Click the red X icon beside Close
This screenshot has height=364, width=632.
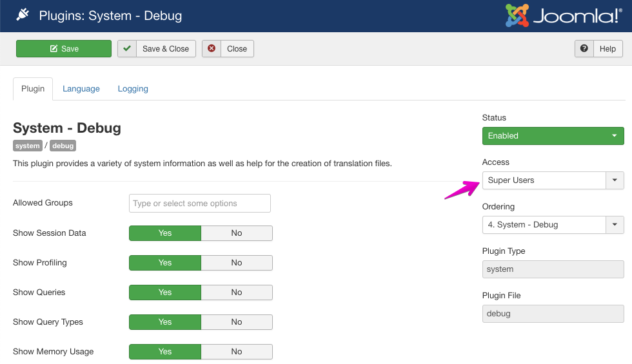(x=212, y=49)
